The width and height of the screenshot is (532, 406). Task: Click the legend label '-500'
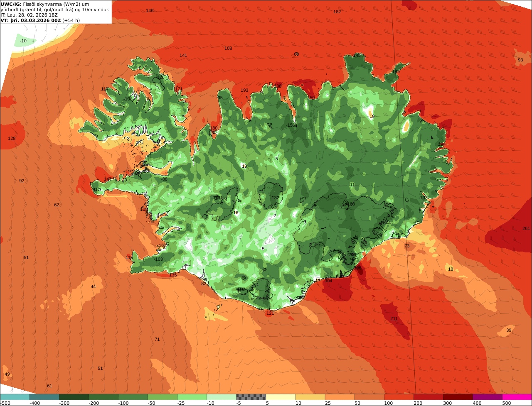5,403
